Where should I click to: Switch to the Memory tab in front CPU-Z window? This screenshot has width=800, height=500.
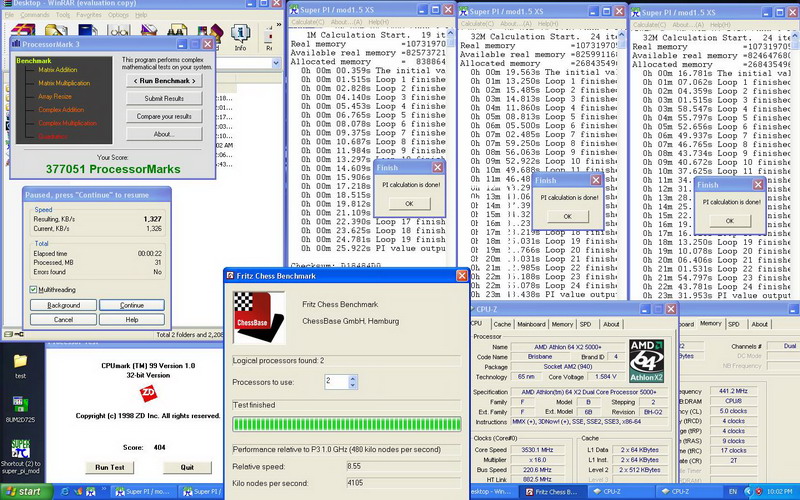point(562,324)
